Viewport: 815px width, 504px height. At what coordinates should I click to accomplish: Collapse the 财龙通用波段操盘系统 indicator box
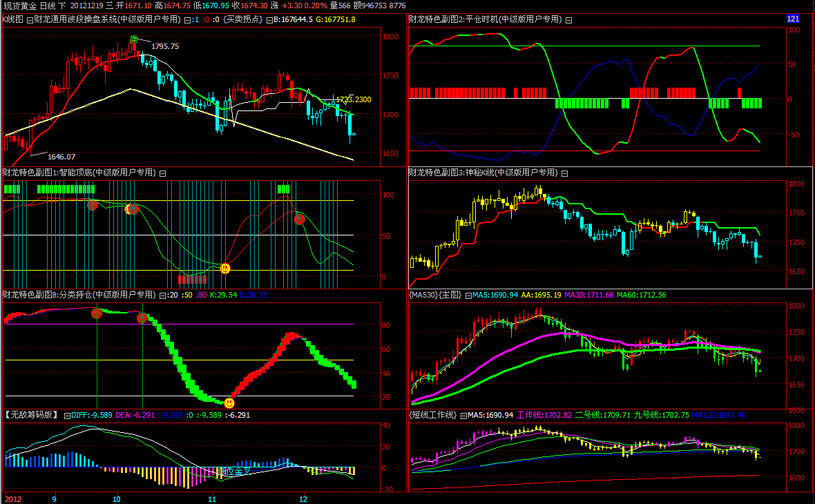[x=188, y=19]
